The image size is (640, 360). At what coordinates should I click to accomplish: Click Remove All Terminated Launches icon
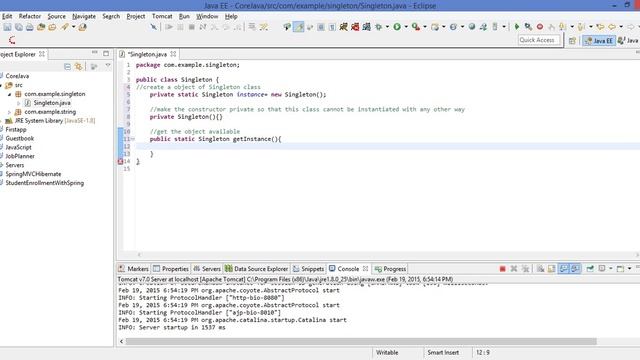(x=525, y=269)
